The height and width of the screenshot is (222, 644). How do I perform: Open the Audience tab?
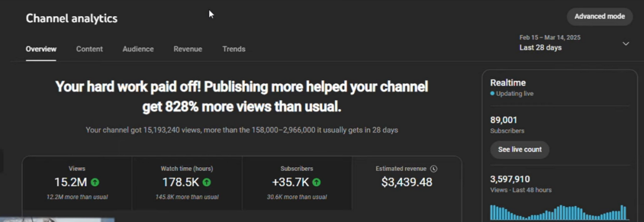(x=138, y=49)
